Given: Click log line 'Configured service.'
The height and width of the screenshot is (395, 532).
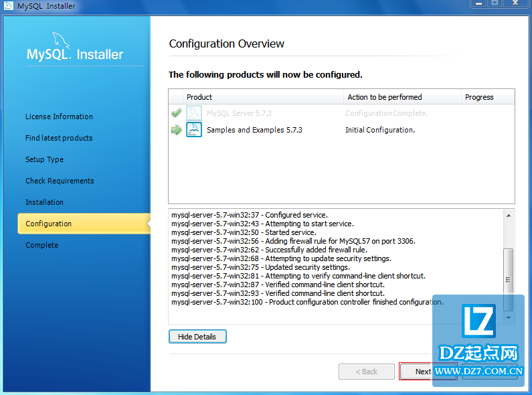Looking at the screenshot, I should 250,215.
